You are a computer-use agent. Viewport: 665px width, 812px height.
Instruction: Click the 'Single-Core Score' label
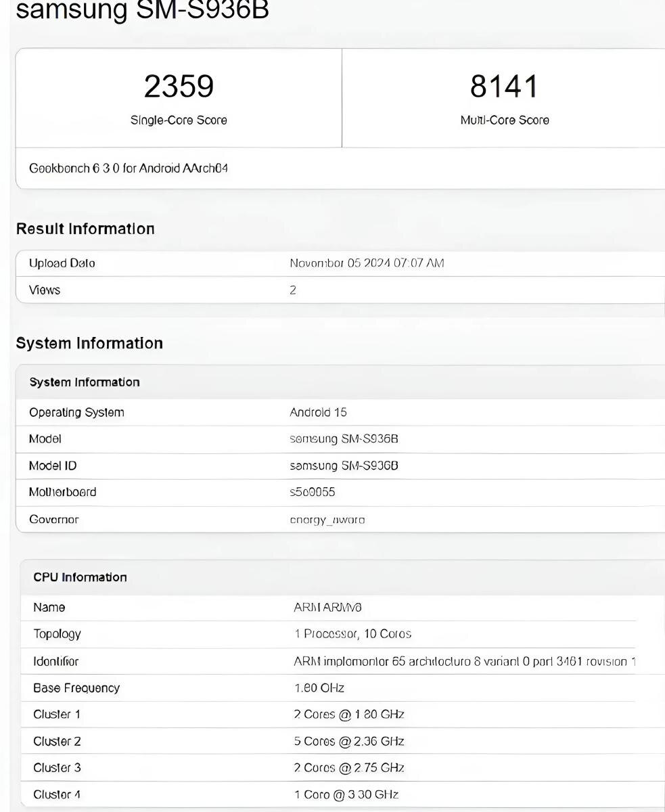pos(179,120)
